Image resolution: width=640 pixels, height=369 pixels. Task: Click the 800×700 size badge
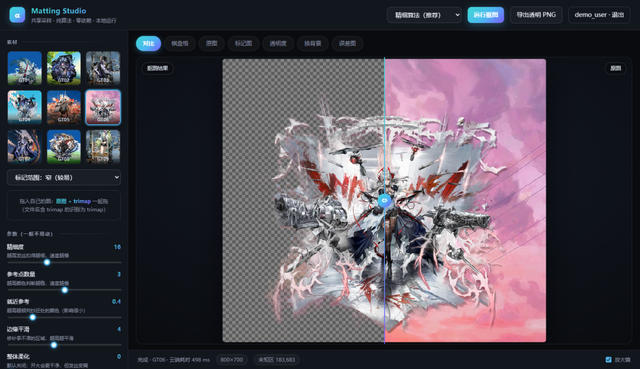pos(231,360)
